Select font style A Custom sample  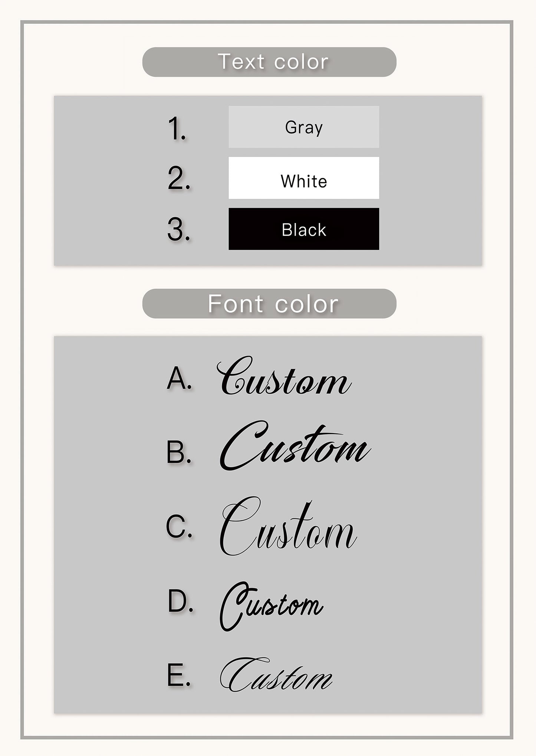point(284,376)
